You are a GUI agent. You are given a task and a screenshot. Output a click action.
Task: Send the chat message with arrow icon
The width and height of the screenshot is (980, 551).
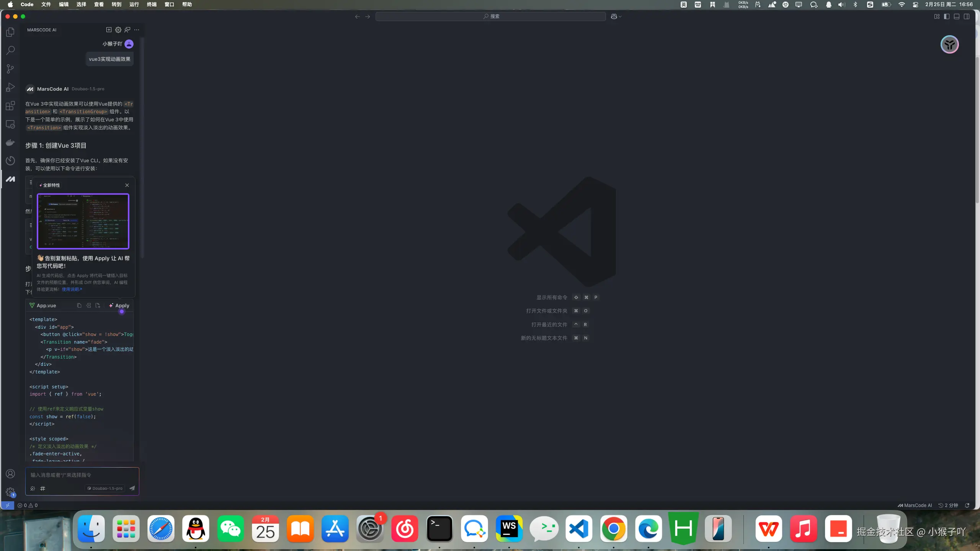(x=132, y=488)
